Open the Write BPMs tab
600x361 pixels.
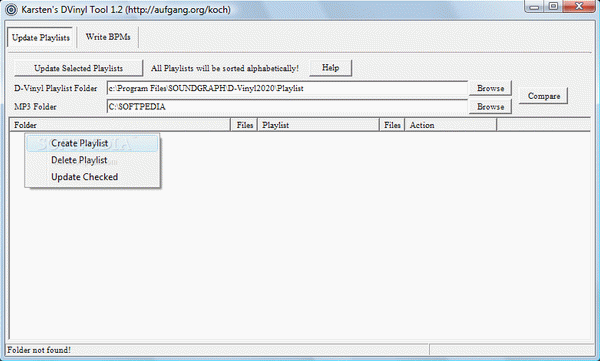(x=108, y=37)
